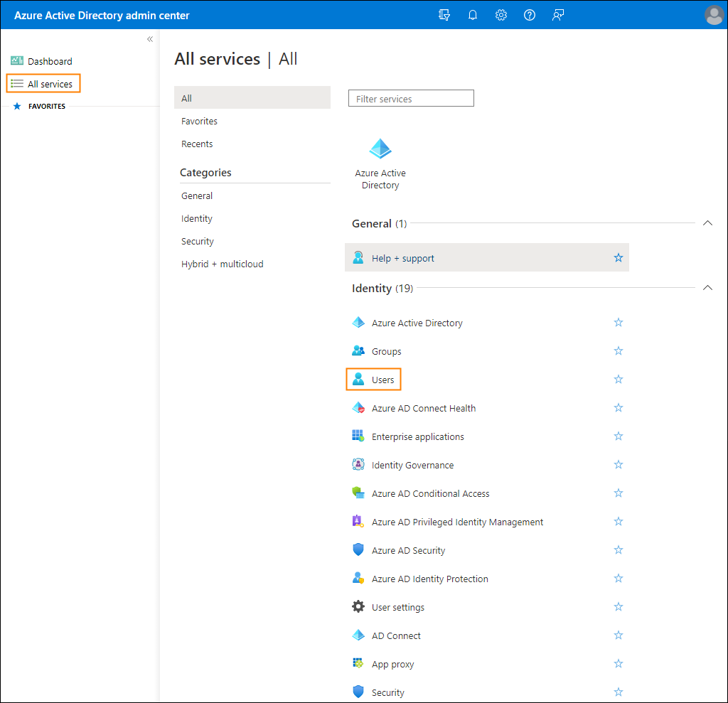Click the Enterprise applications grid icon

358,436
